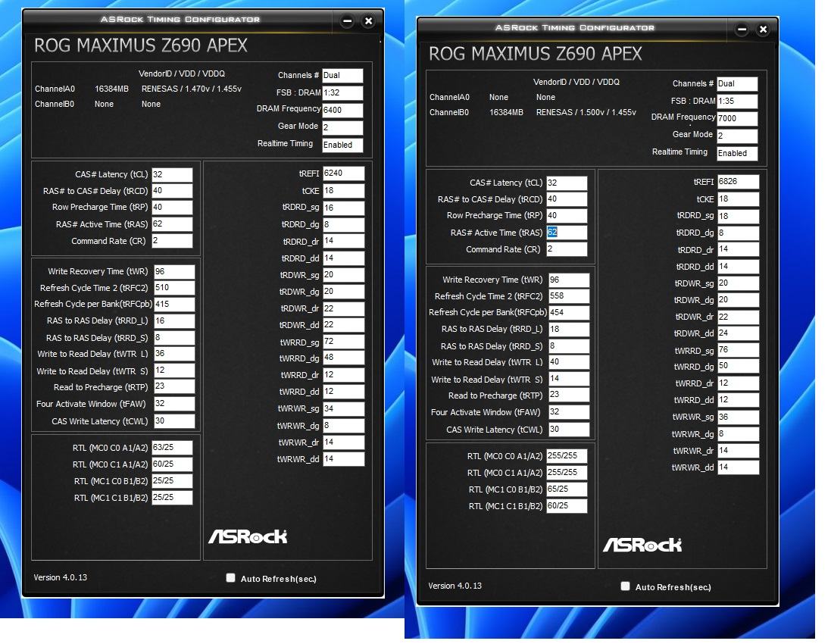The height and width of the screenshot is (644, 831).
Task: Click RTL MC0 C0 field showing 63/25
Action: [172, 447]
